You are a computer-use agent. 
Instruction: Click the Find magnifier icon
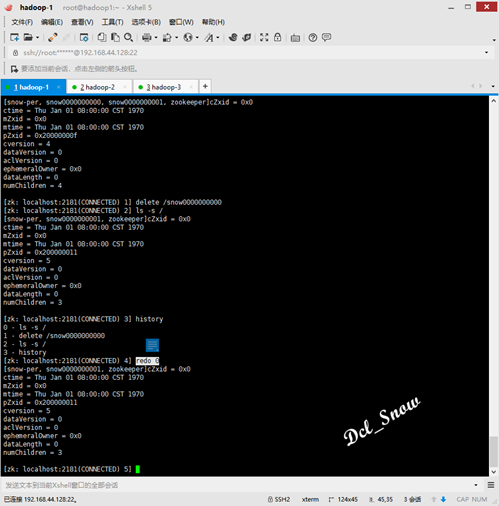pos(128,37)
